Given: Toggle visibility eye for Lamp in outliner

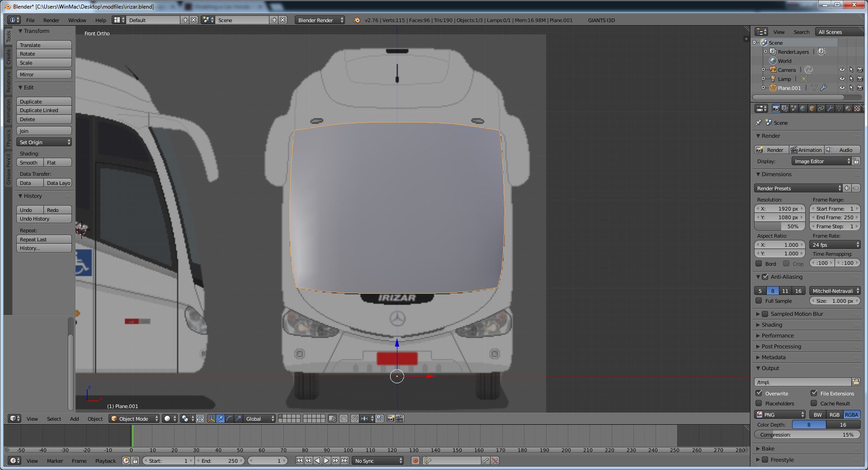Looking at the screenshot, I should 842,79.
